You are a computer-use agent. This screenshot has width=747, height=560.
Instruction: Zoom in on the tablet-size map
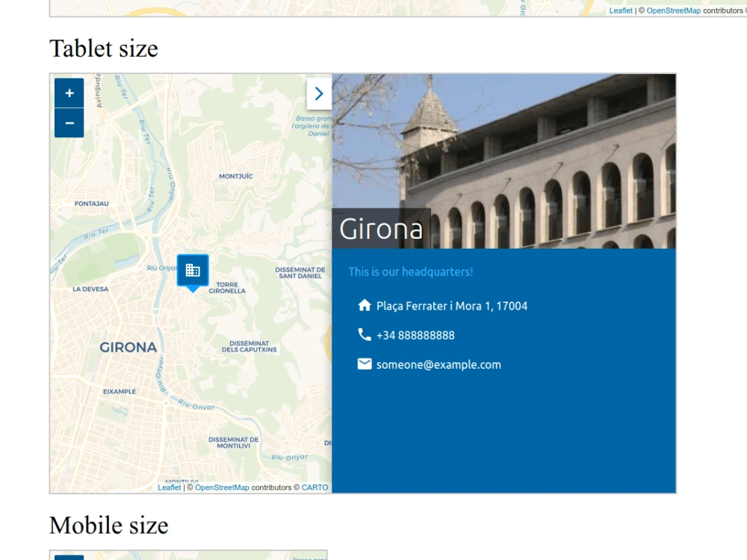click(x=69, y=93)
